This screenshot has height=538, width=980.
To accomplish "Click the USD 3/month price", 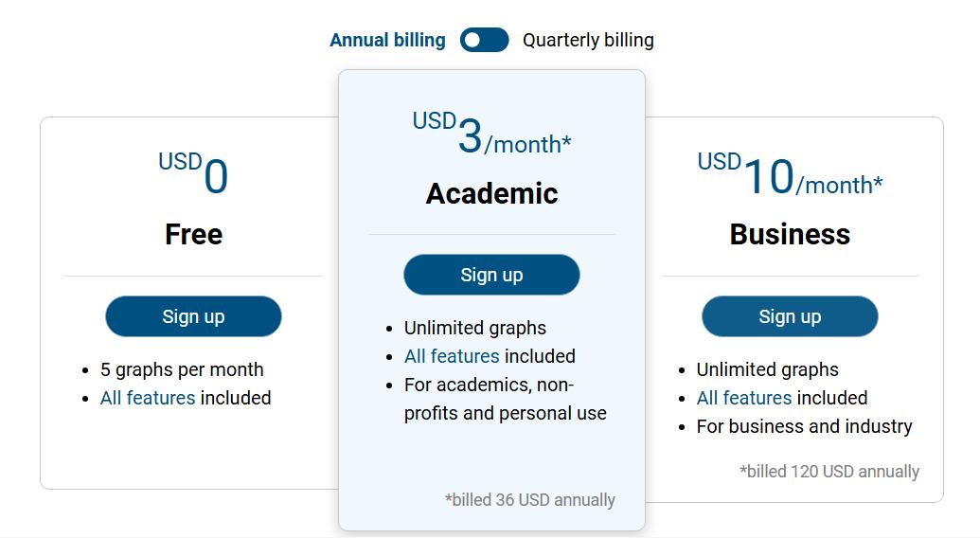I will coord(491,135).
